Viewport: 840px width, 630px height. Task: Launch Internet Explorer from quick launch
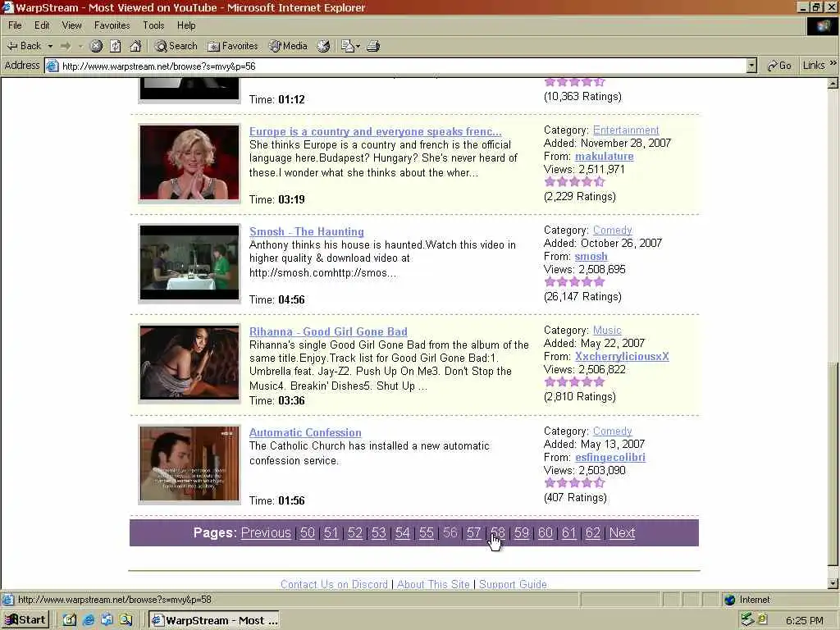[x=89, y=620]
